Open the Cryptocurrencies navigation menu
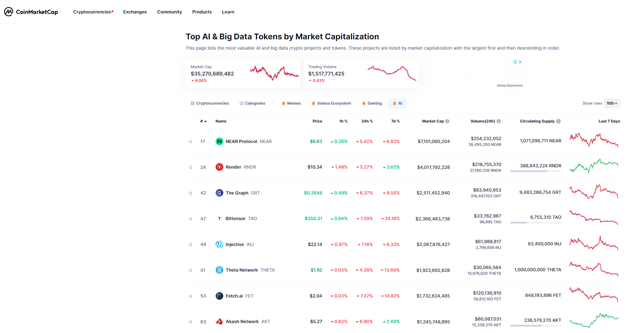This screenshot has width=644, height=333. pyautogui.click(x=93, y=12)
